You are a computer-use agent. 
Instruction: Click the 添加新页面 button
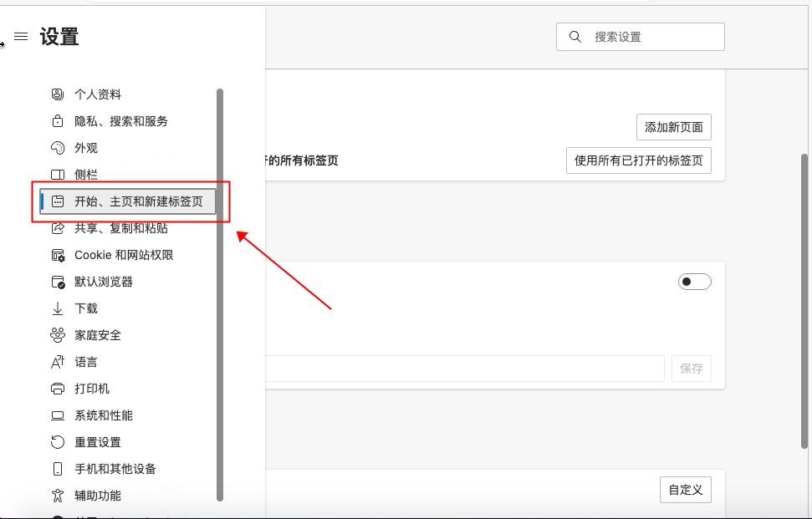pyautogui.click(x=673, y=128)
